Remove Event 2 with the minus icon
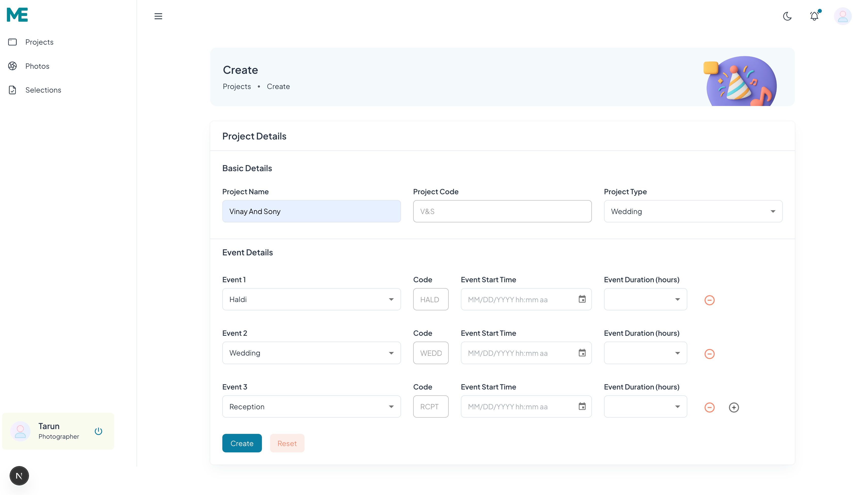 [709, 353]
